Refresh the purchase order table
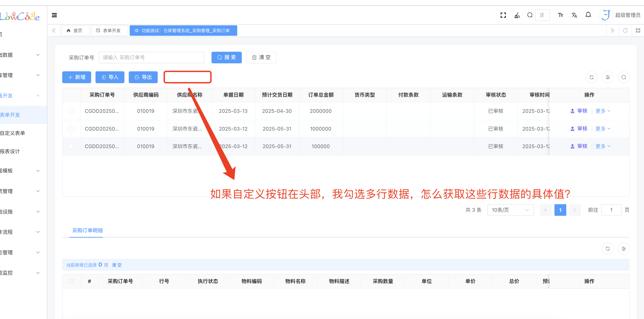Screen dimensions: 644x319 coord(592,77)
